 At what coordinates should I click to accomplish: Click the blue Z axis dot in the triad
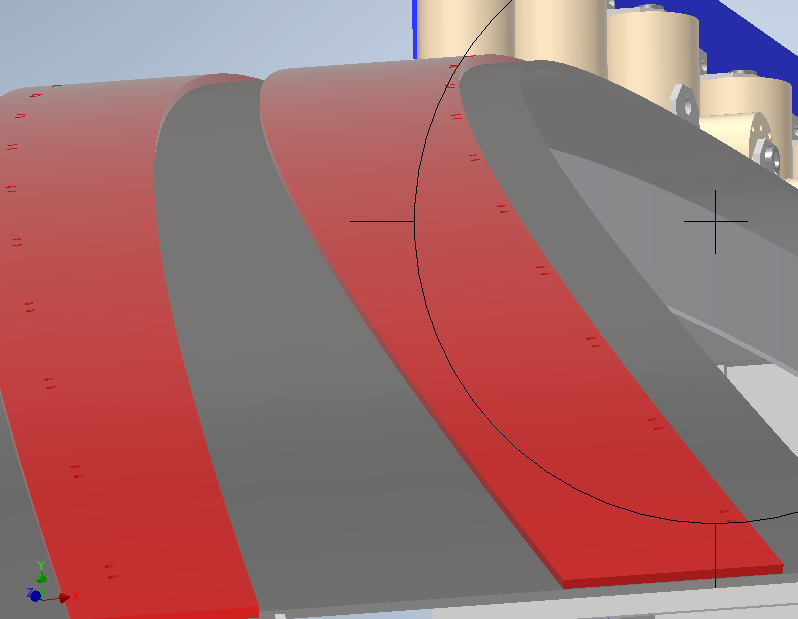(35, 596)
